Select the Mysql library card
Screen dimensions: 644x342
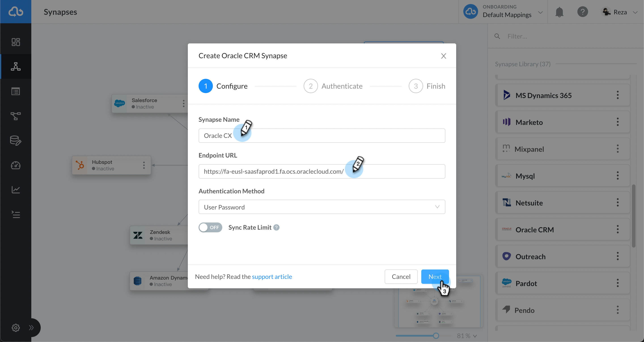(x=563, y=176)
